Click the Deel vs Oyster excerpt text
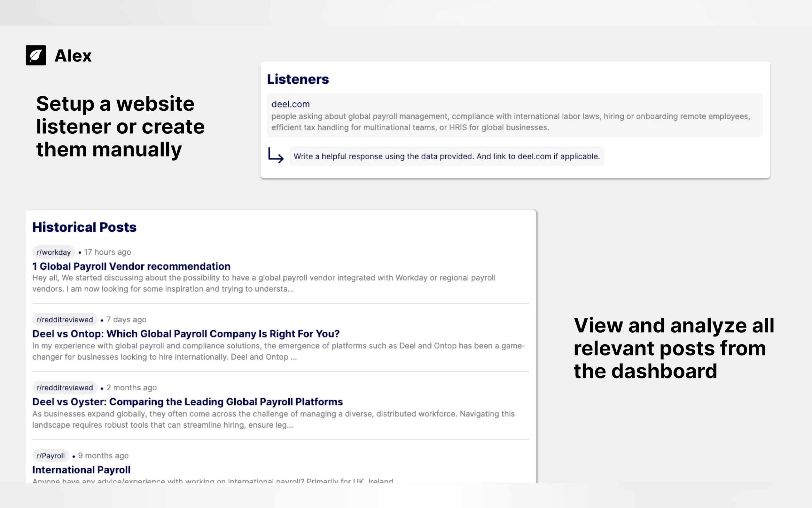The height and width of the screenshot is (508, 812). [273, 419]
